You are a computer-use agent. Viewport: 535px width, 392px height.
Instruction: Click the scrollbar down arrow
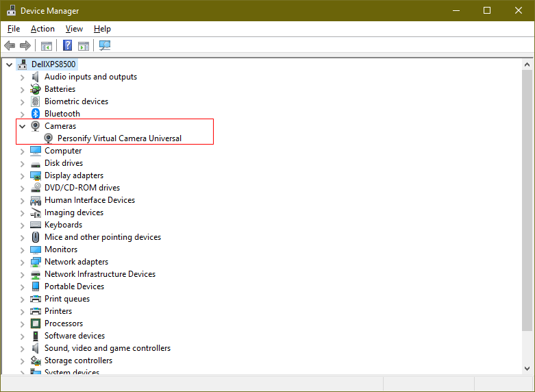(x=527, y=369)
